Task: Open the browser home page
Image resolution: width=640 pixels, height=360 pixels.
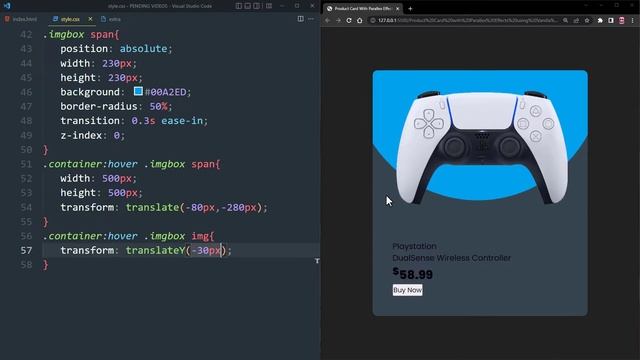Action: point(360,20)
